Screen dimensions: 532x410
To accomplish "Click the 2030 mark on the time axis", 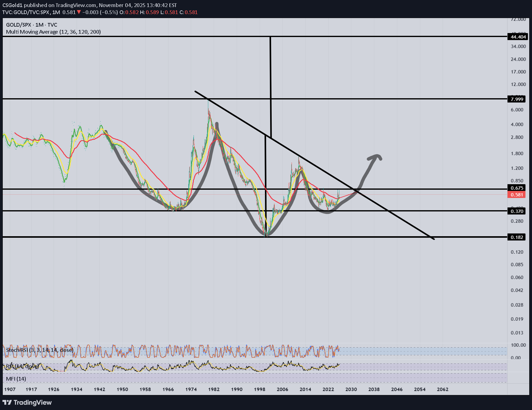I will [x=351, y=389].
